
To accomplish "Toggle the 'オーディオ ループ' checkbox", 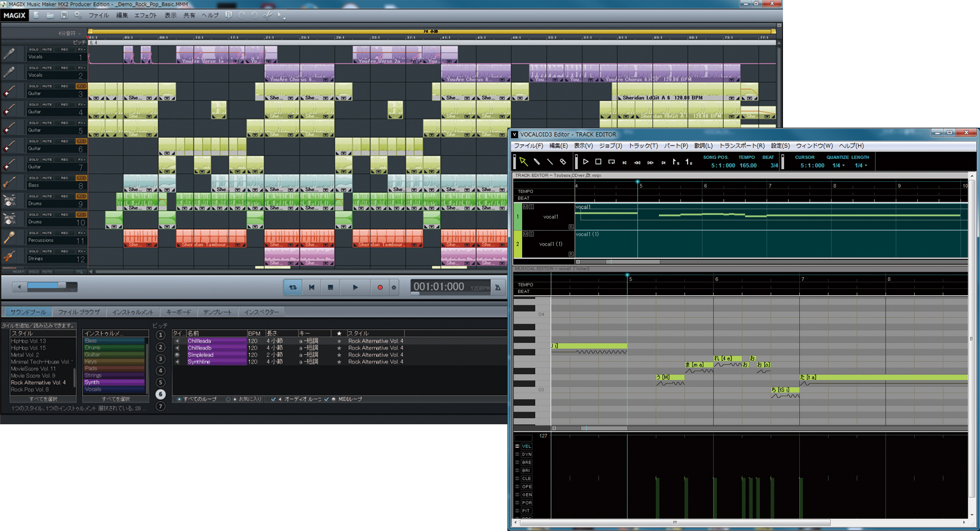I will pyautogui.click(x=274, y=399).
